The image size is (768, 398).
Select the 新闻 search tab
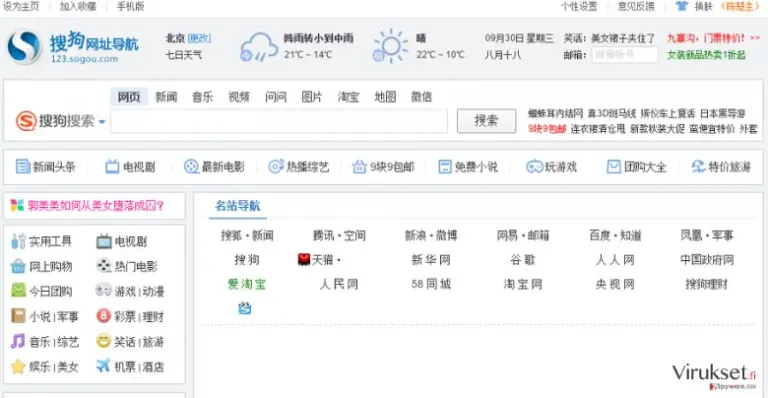166,97
